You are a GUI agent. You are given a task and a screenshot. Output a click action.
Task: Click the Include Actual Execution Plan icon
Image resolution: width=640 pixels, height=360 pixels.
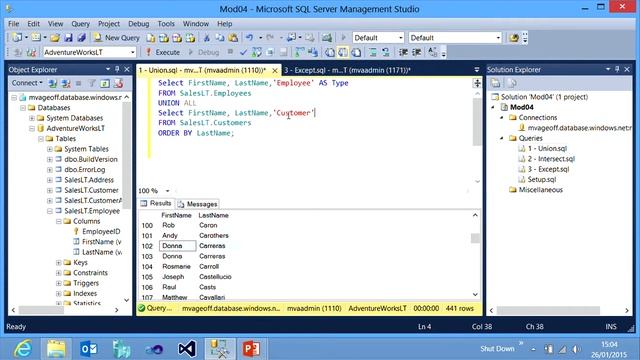tap(300, 52)
